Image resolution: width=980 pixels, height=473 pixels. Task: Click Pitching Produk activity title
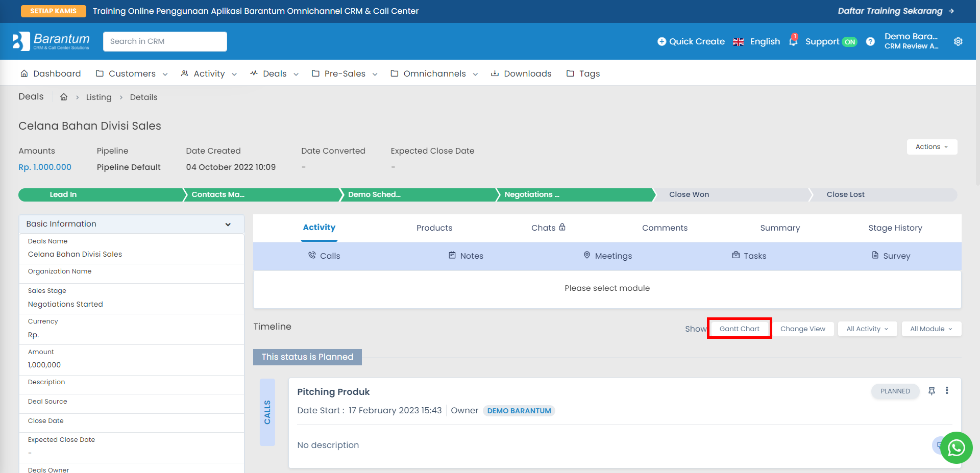[333, 392]
